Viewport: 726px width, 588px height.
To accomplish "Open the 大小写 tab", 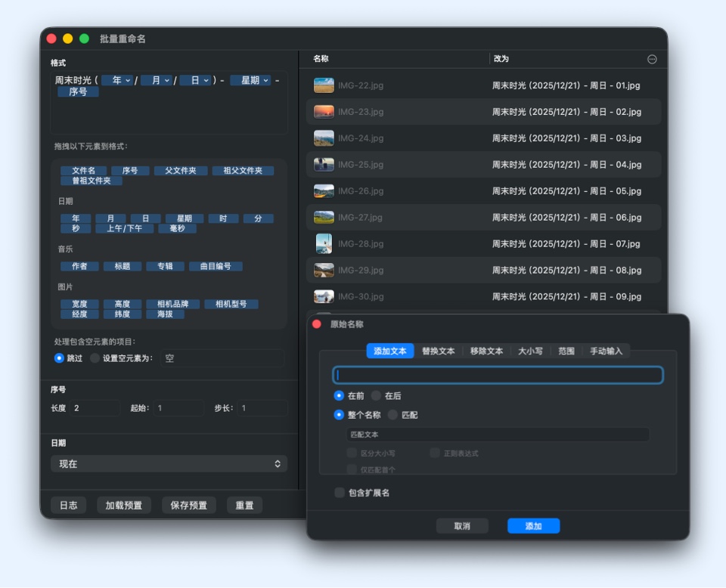I will click(x=529, y=351).
